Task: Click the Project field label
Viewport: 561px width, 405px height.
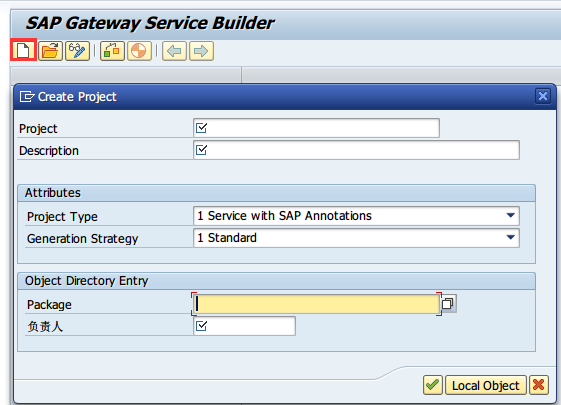Action: click(x=38, y=128)
